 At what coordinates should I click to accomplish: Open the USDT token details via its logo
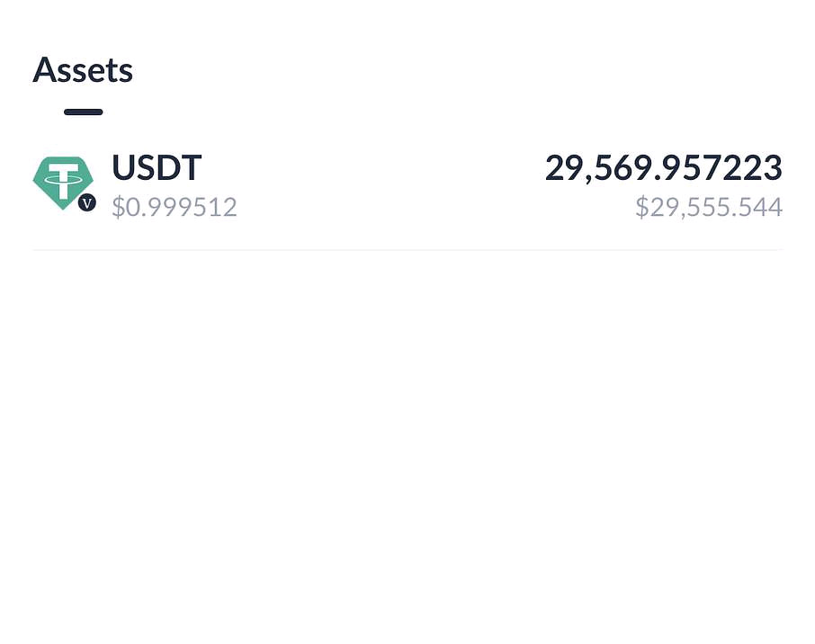click(x=63, y=180)
